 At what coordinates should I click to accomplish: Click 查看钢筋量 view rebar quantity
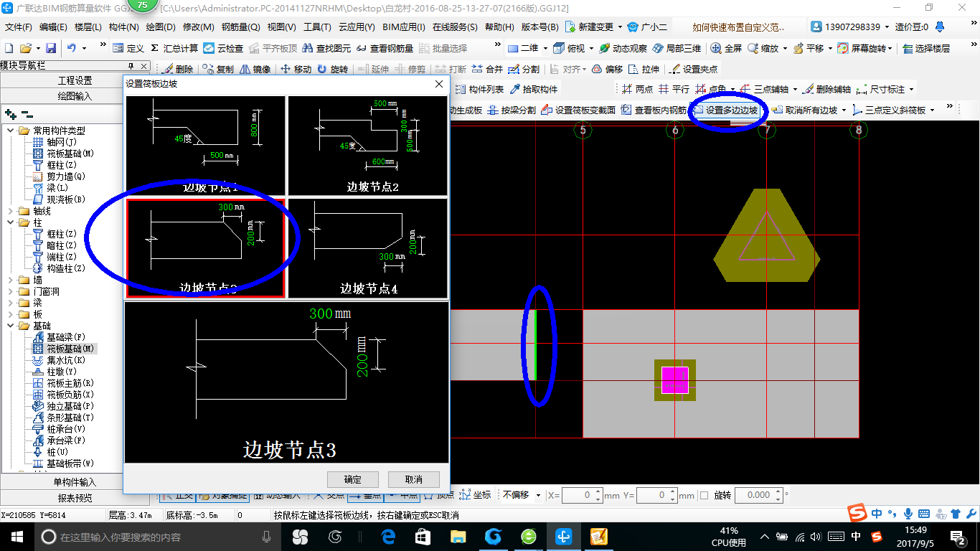tap(385, 48)
